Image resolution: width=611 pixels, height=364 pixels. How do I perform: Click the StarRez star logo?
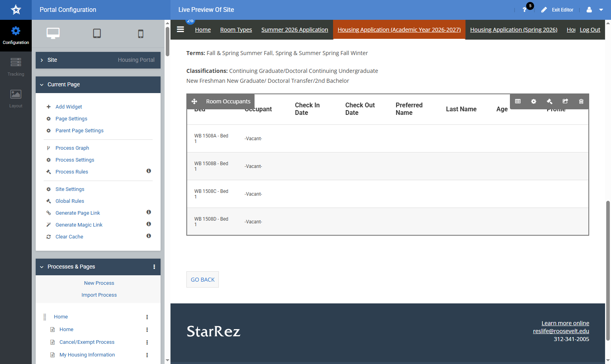(x=16, y=10)
